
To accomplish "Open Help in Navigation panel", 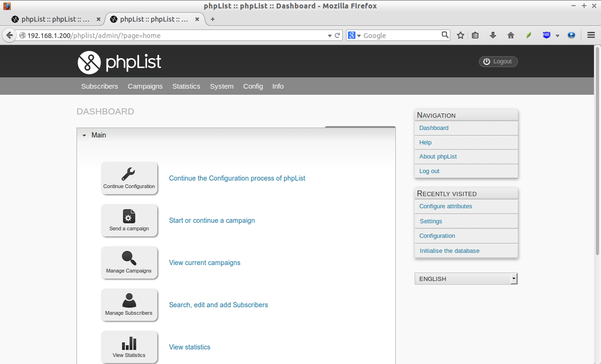I will click(x=425, y=142).
